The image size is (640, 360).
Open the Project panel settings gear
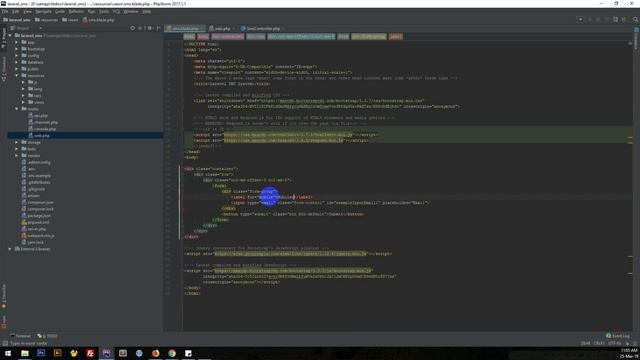coord(149,28)
